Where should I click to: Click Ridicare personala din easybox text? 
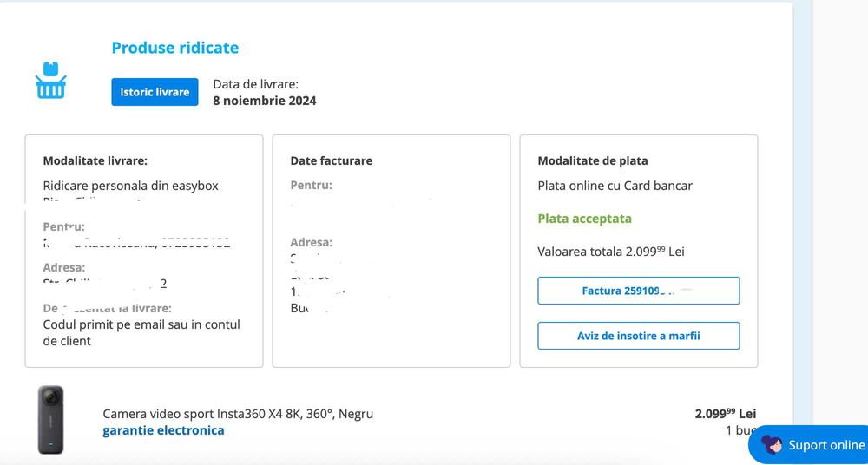click(131, 186)
